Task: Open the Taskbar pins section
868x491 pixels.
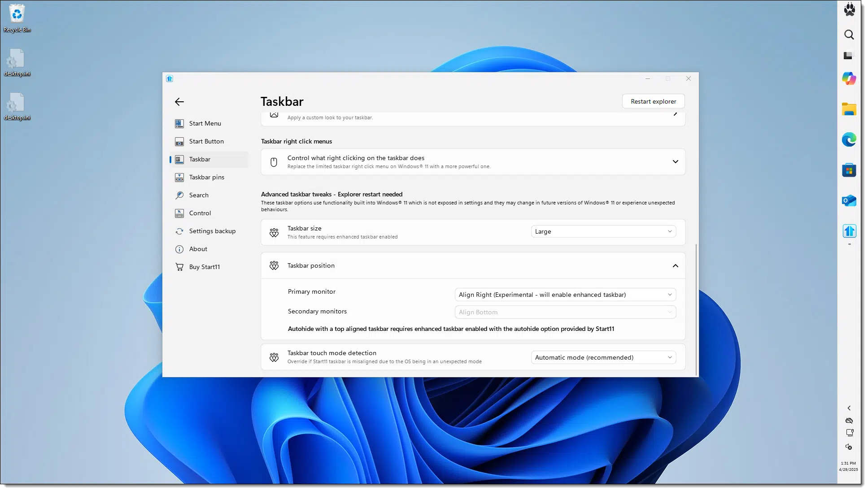Action: [209, 177]
